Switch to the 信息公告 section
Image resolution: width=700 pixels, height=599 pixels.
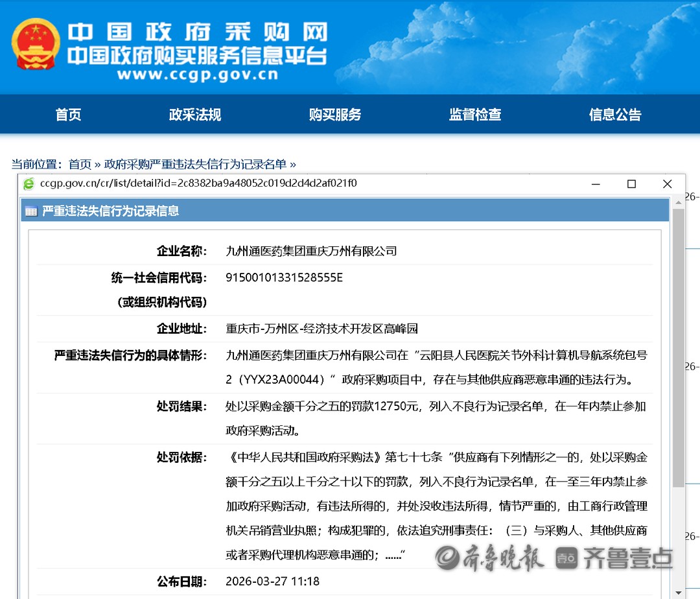[x=615, y=115]
